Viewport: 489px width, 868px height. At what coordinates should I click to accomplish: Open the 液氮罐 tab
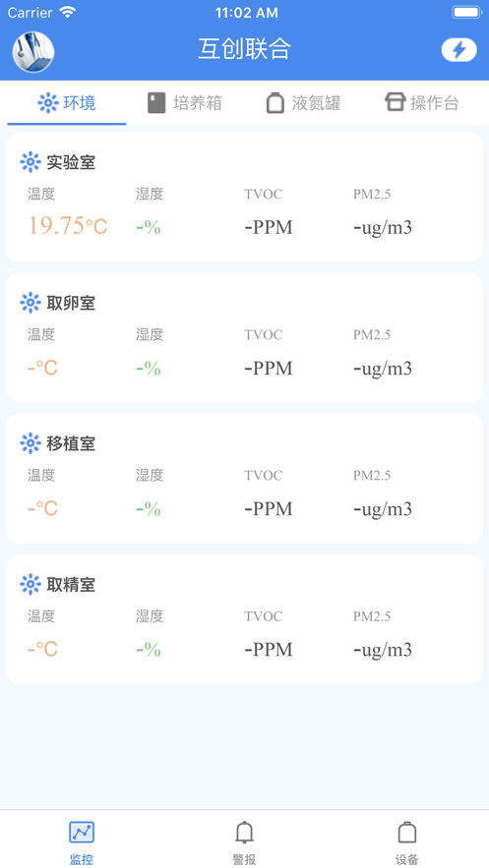click(x=303, y=103)
